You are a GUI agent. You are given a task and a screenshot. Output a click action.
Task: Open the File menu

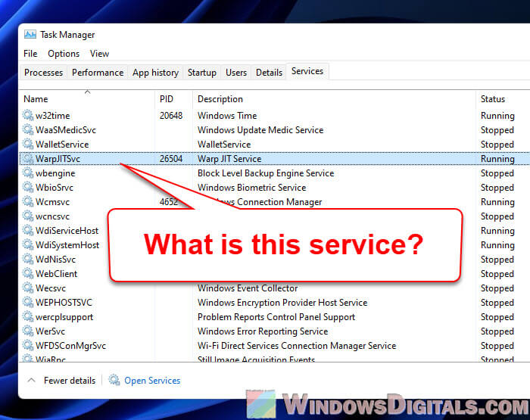point(30,54)
